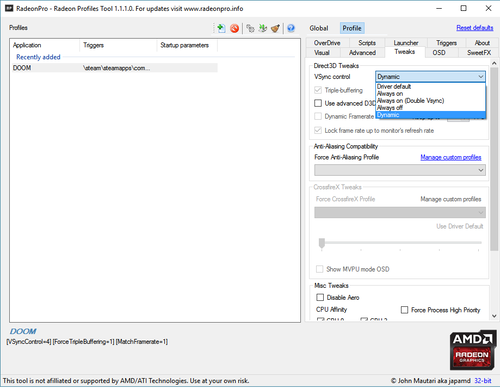Image resolution: width=500 pixels, height=389 pixels.
Task: Click the add new profile icon
Action: [x=221, y=28]
